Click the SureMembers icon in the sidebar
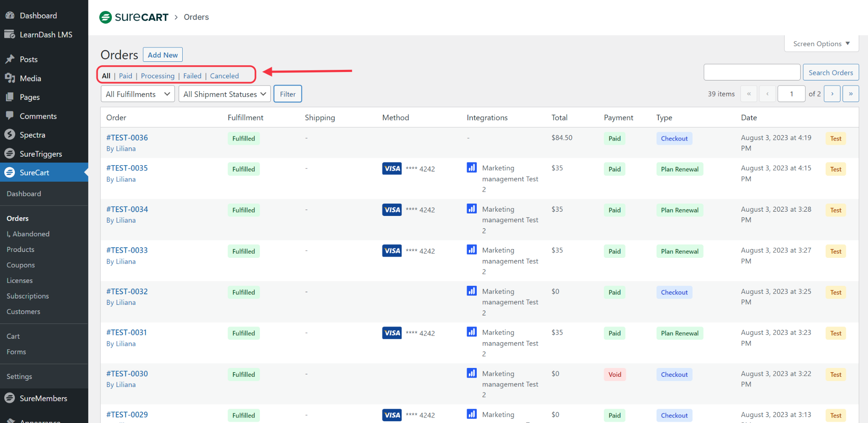Screen dimensions: 868x423 pyautogui.click(x=10, y=398)
